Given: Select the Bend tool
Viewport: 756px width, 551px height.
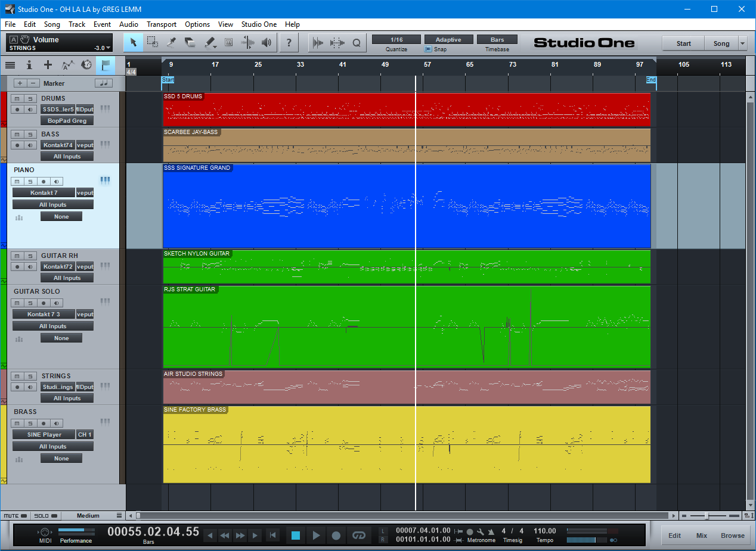Looking at the screenshot, I should 247,42.
